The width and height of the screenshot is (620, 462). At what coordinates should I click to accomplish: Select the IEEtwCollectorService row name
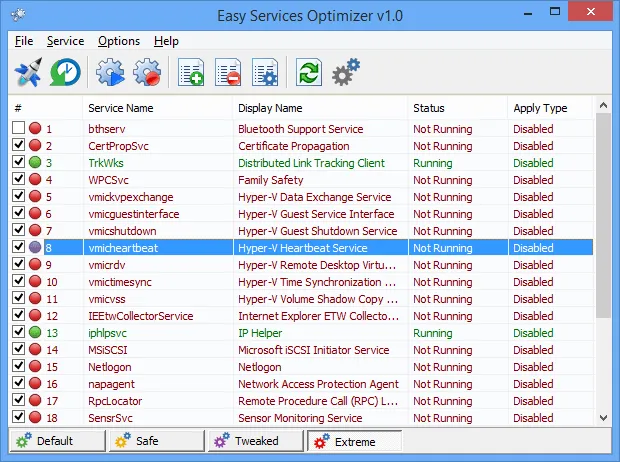[x=141, y=316]
